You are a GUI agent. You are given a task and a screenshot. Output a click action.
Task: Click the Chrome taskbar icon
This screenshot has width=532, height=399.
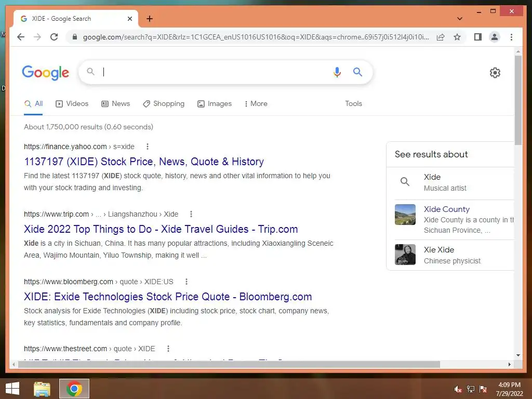[x=74, y=389]
